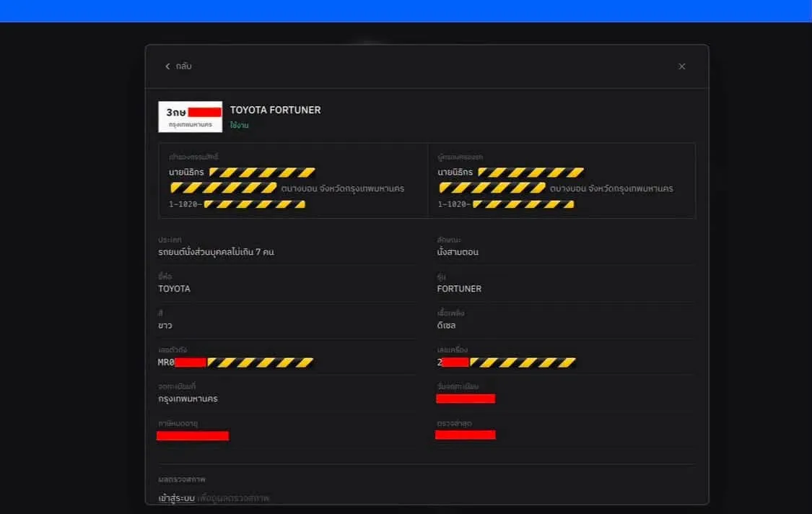The image size is (812, 514).
Task: Click the green ใช้งาน status label
Action: [239, 126]
